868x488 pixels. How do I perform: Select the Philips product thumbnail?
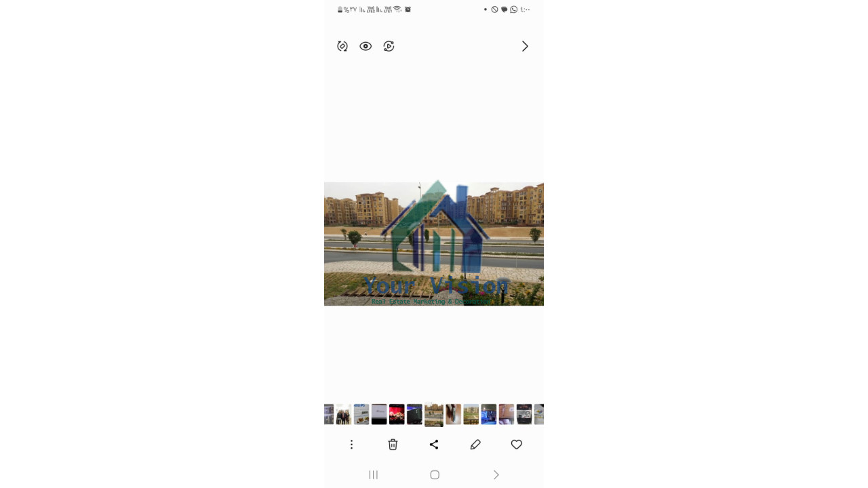(361, 414)
